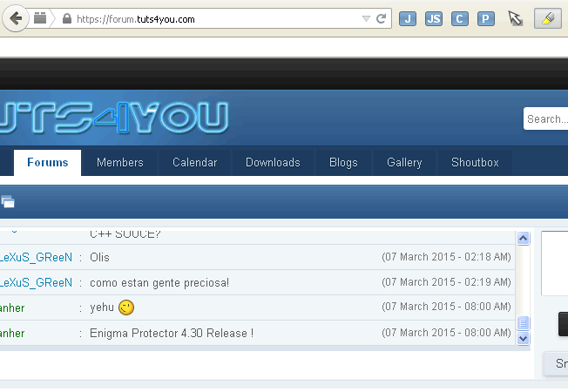Click the shoutbox scroll up arrow
Screen dimensions: 568x392
coord(524,238)
